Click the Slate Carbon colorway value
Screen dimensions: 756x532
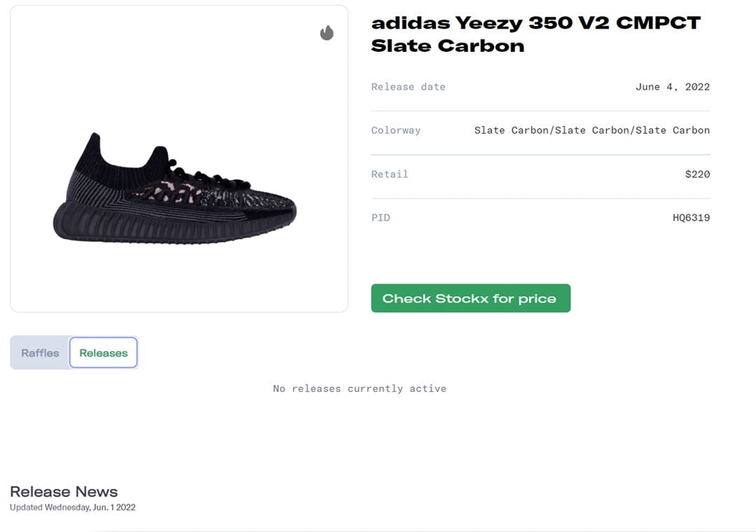(x=591, y=130)
